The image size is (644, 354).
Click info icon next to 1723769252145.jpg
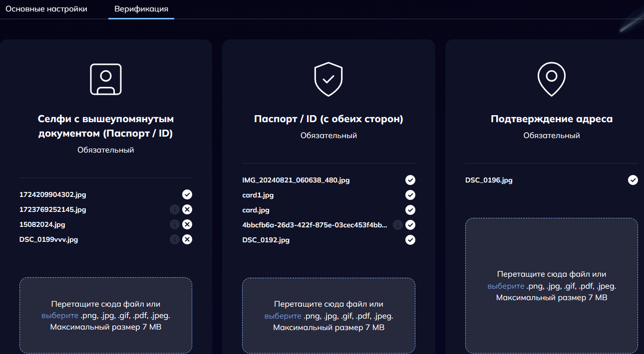click(x=174, y=210)
